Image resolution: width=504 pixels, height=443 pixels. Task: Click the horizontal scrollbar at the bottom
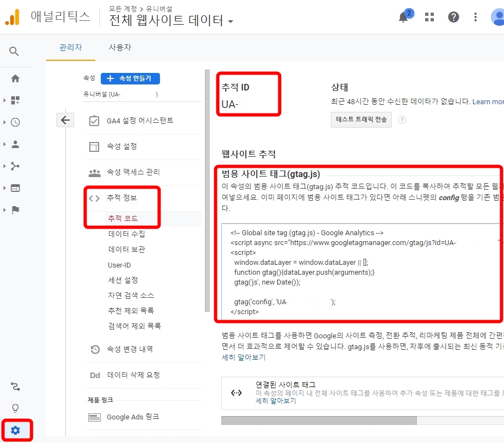[319, 420]
